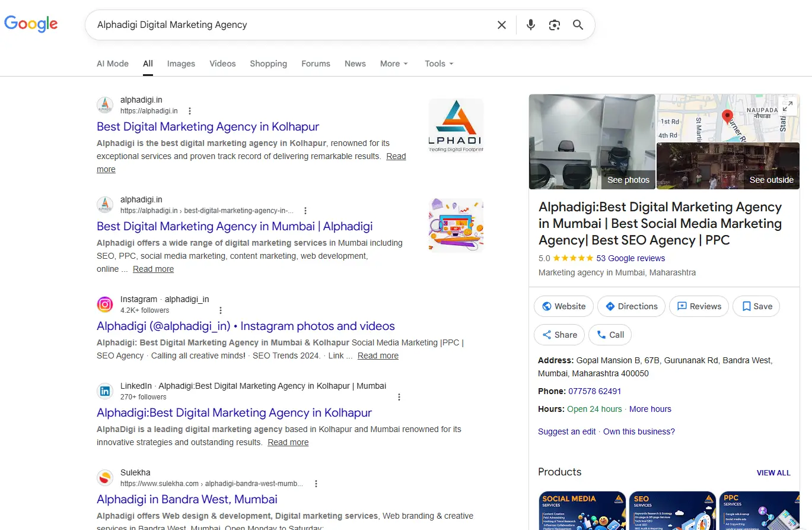The width and height of the screenshot is (812, 530).
Task: Open Google Lens image search icon
Action: (555, 25)
